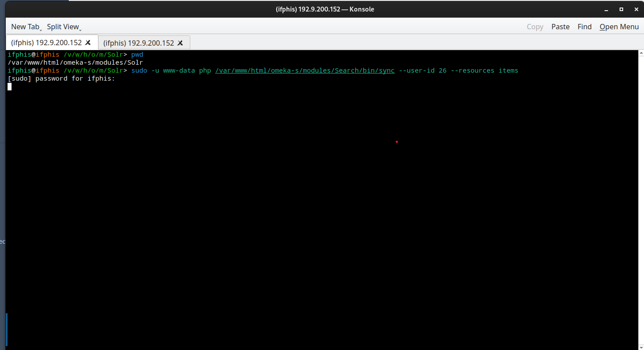The image size is (644, 350).
Task: Focus the terminal at the password cursor
Action: (x=10, y=86)
